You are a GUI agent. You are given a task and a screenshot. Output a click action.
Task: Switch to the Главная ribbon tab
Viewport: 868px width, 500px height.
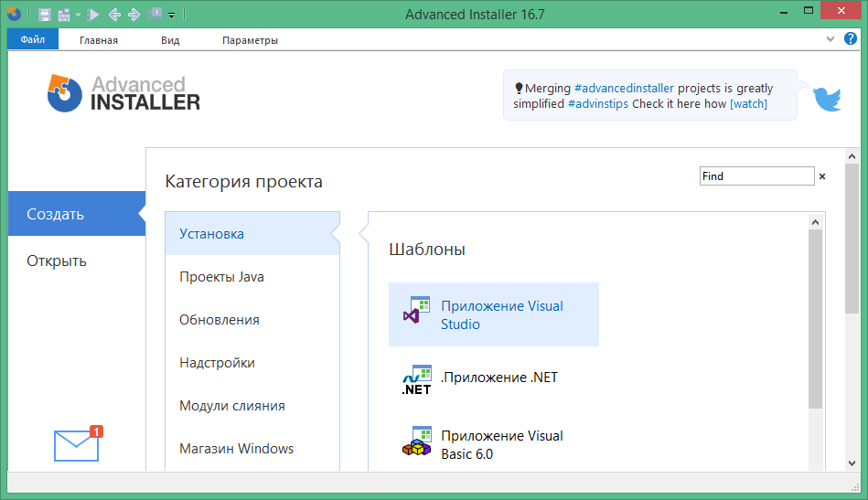click(98, 40)
